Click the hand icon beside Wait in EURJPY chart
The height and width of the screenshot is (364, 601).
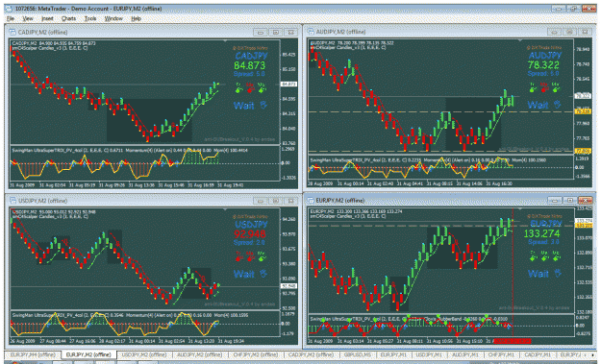558,273
